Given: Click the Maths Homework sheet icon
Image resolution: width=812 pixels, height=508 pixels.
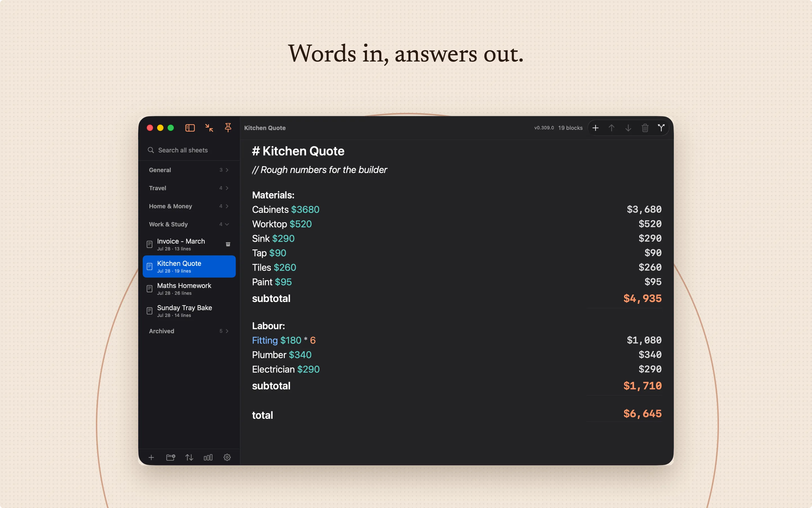Looking at the screenshot, I should (150, 289).
